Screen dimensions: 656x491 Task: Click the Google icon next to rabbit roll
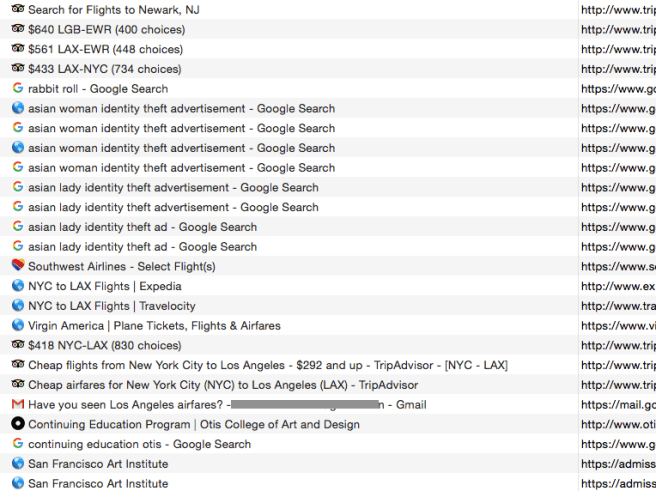tap(17, 88)
